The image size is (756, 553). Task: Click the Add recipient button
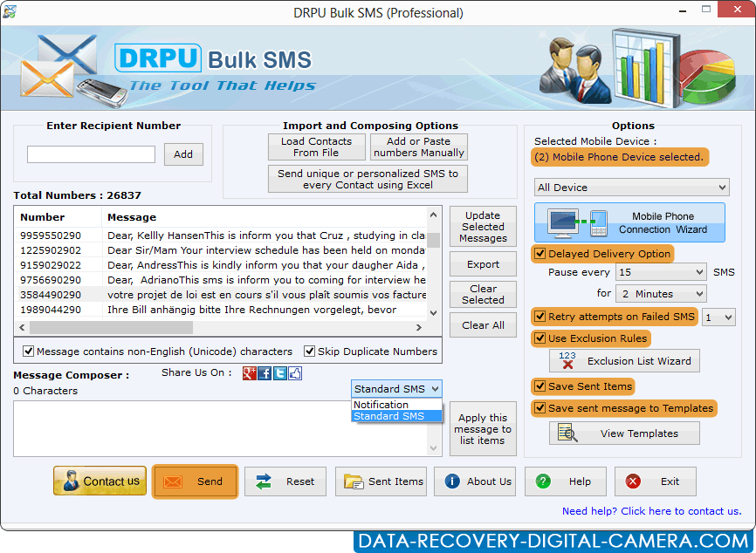pyautogui.click(x=183, y=154)
